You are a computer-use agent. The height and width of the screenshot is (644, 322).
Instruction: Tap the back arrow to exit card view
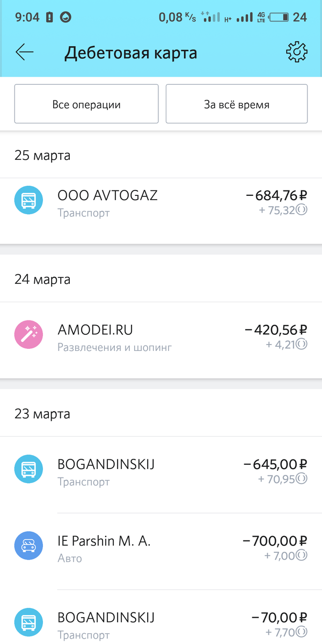24,52
